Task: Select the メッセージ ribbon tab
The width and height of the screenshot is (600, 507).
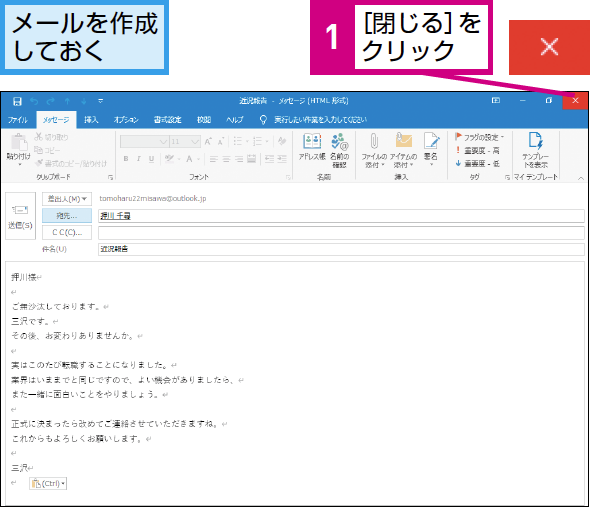Action: [x=56, y=120]
